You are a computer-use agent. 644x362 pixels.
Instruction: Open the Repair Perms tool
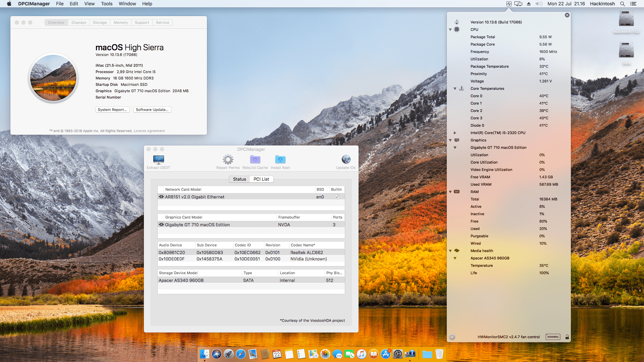[228, 161]
